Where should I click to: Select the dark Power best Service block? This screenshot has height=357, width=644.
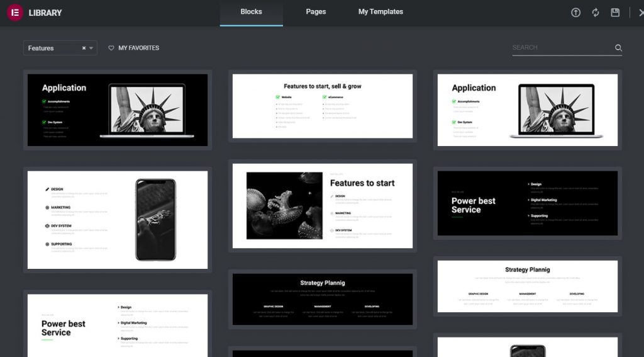coord(527,203)
